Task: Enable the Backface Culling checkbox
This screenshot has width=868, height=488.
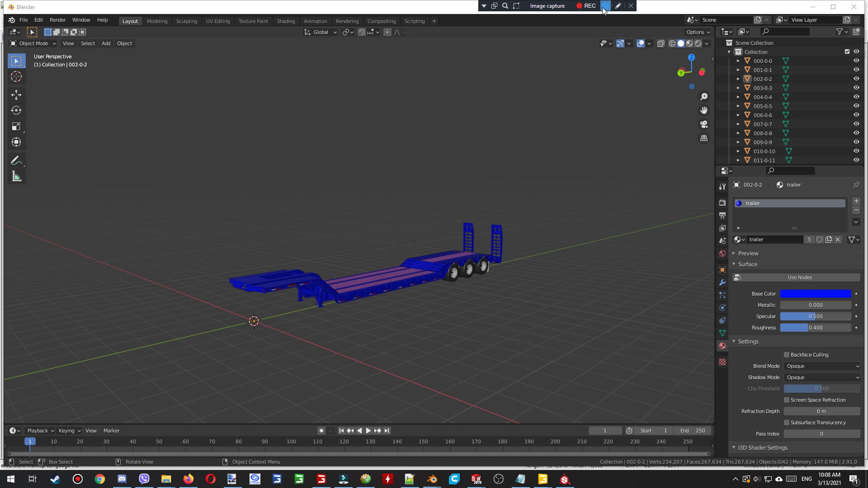Action: [787, 355]
